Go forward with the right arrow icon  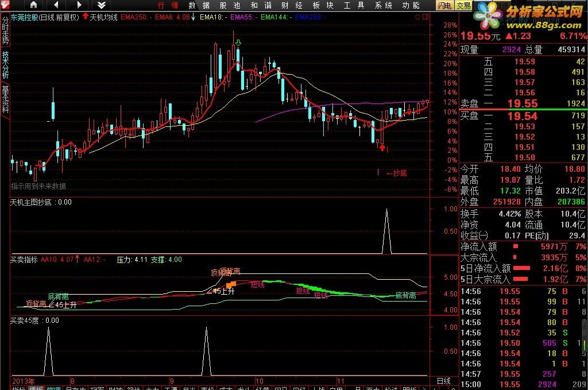(79, 5)
